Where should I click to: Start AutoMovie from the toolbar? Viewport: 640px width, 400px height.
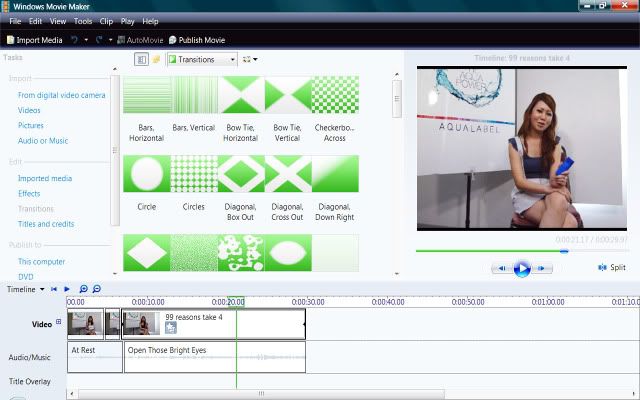point(140,40)
